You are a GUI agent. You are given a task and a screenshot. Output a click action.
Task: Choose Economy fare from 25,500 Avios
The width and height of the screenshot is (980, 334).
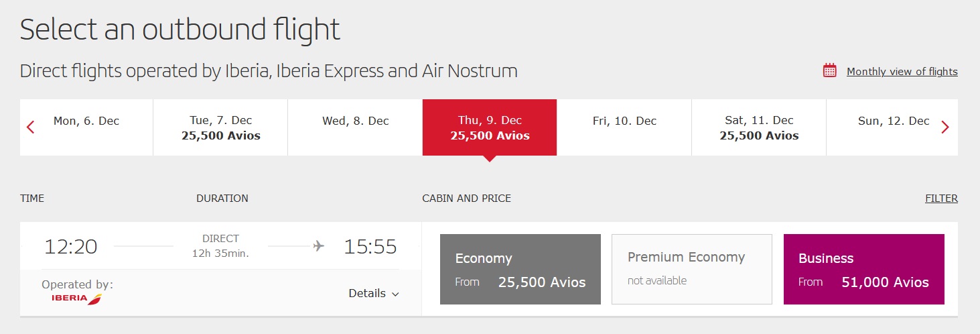click(x=520, y=269)
